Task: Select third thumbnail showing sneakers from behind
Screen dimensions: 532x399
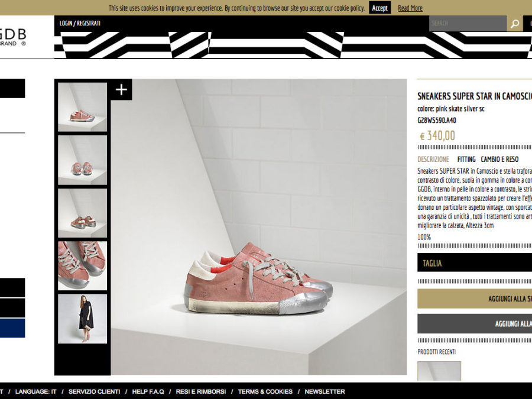Action: (83, 213)
